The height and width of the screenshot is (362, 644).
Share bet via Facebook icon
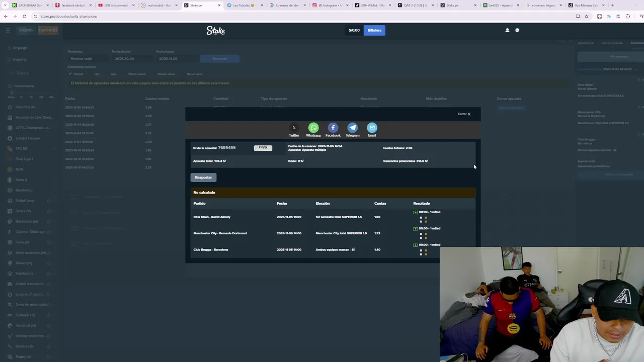(x=333, y=128)
